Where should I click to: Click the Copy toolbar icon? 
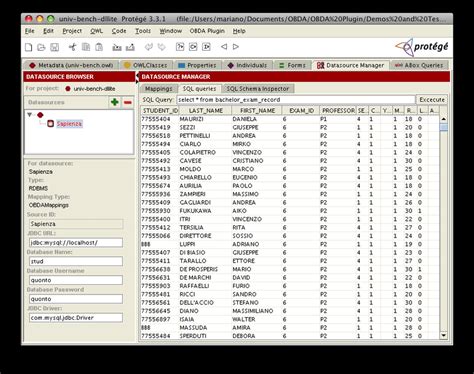point(86,47)
